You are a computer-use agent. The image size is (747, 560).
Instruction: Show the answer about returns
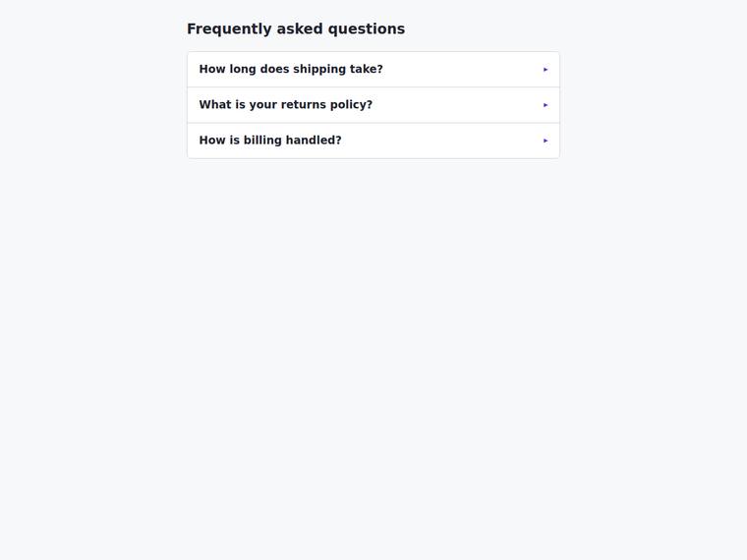point(373,105)
